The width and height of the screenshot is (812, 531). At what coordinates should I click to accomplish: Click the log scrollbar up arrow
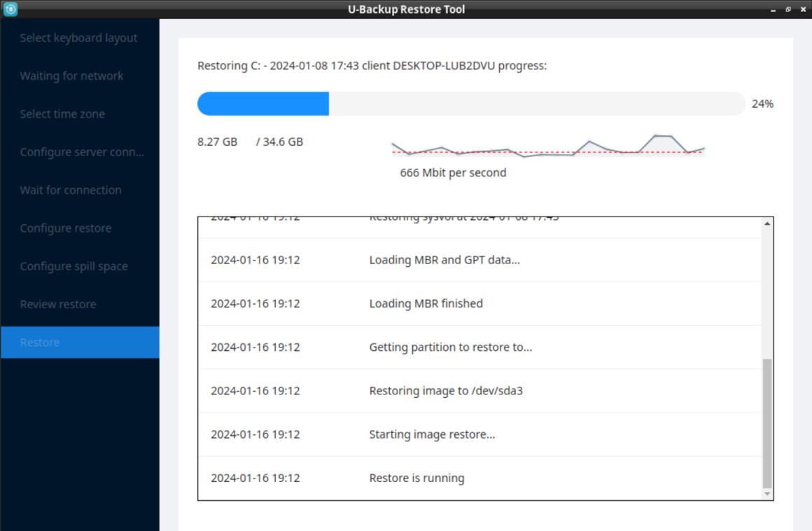click(767, 223)
